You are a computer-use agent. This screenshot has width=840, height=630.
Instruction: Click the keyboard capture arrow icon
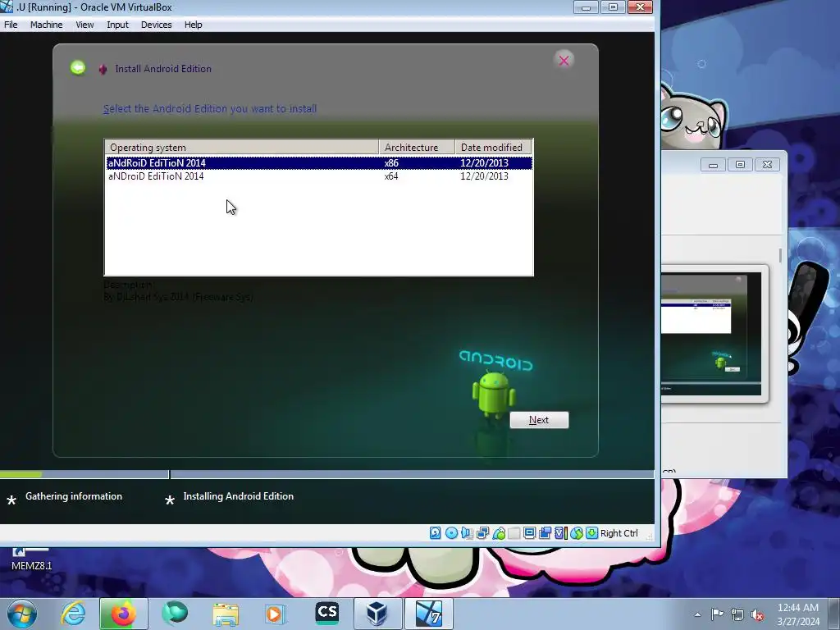pos(591,533)
